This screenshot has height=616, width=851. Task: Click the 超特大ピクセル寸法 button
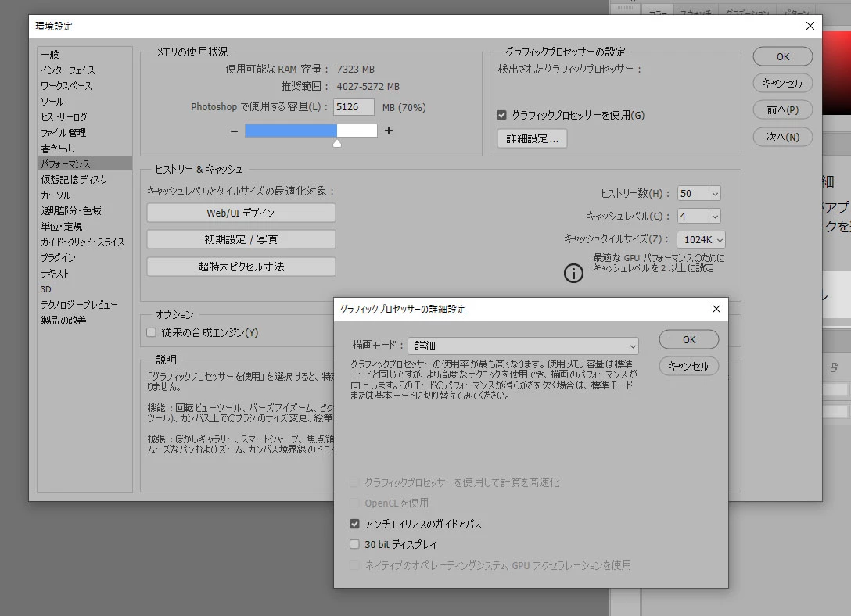(241, 267)
